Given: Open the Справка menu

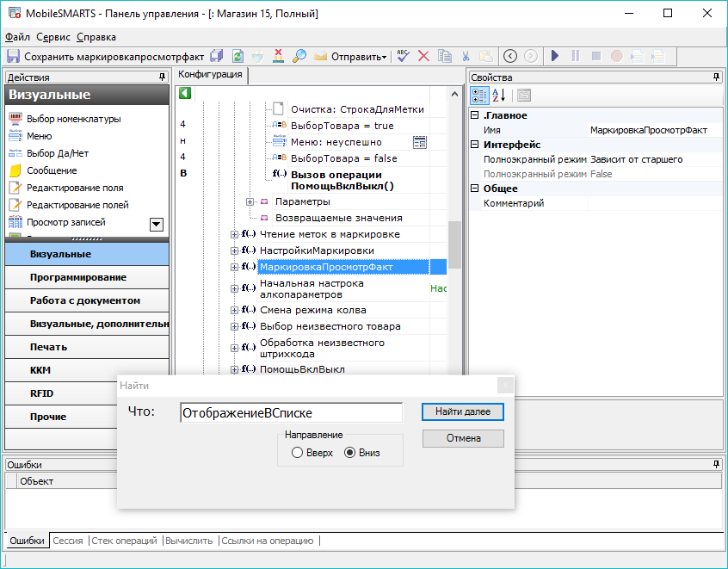Looking at the screenshot, I should click(96, 37).
